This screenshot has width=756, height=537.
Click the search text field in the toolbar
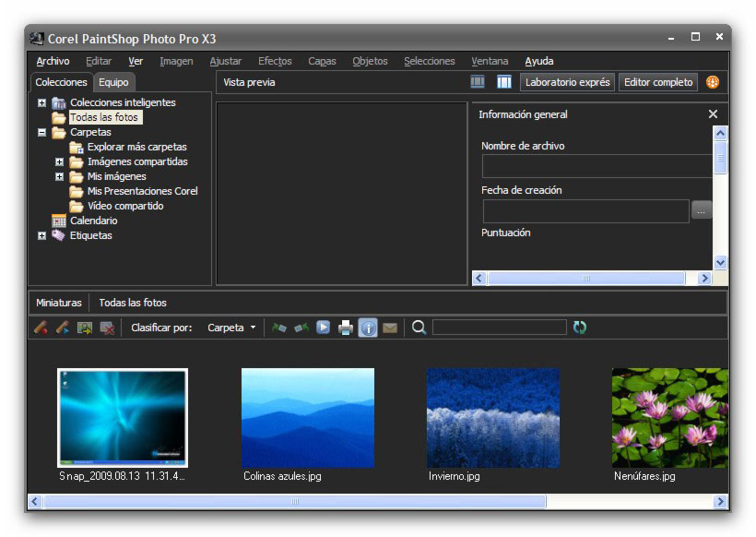point(500,328)
